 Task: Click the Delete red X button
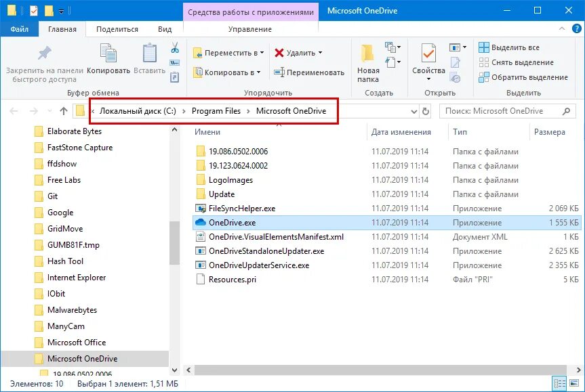[298, 53]
